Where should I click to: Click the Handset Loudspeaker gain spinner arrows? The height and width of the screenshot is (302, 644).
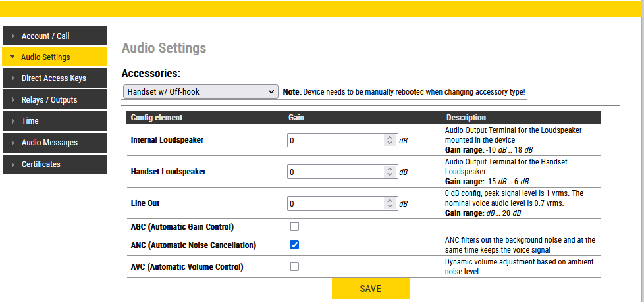click(390, 172)
